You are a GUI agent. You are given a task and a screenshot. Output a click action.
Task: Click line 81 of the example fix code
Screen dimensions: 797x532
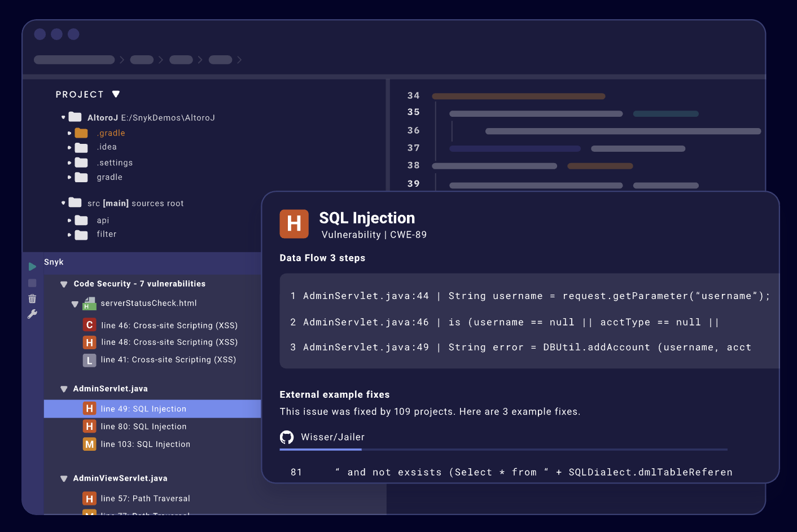point(511,472)
